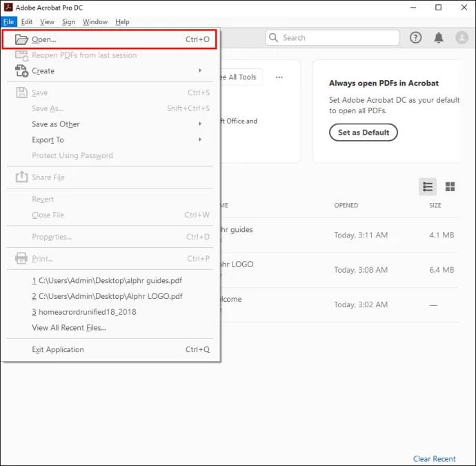The width and height of the screenshot is (476, 466).
Task: Click the Today, 3:08 AM opened time
Action: [361, 270]
